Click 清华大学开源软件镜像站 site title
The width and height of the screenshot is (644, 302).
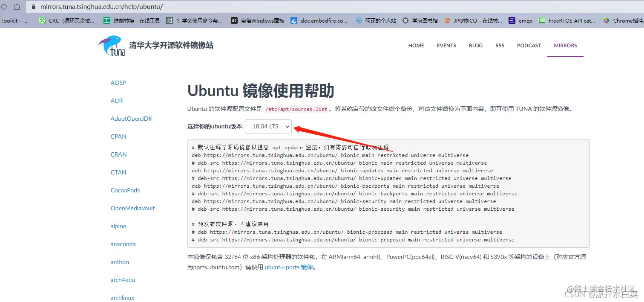pos(171,45)
